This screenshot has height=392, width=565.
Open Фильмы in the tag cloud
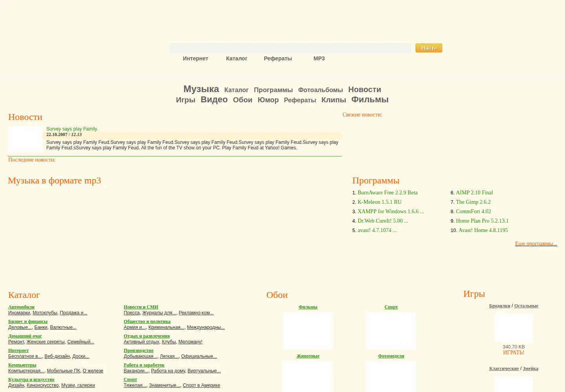pos(370,100)
